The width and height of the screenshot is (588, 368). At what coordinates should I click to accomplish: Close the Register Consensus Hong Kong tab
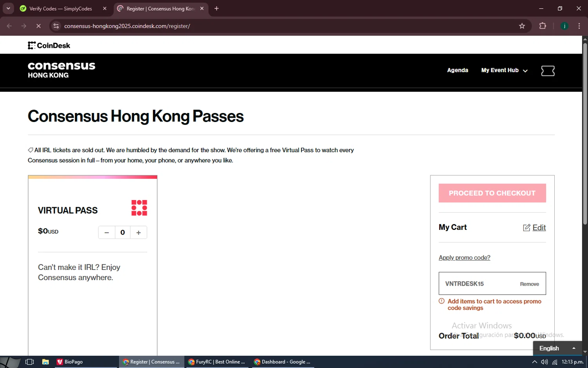click(x=202, y=9)
